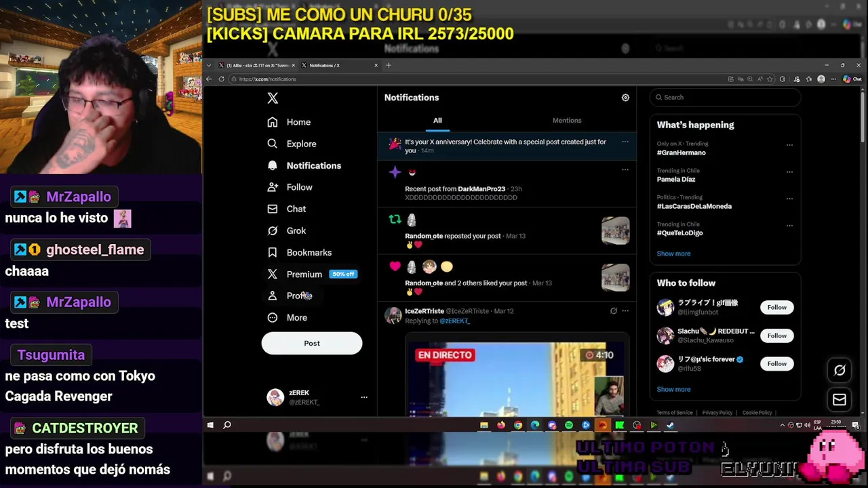
Task: Click the purple sparkle recent-post icon
Action: (395, 172)
